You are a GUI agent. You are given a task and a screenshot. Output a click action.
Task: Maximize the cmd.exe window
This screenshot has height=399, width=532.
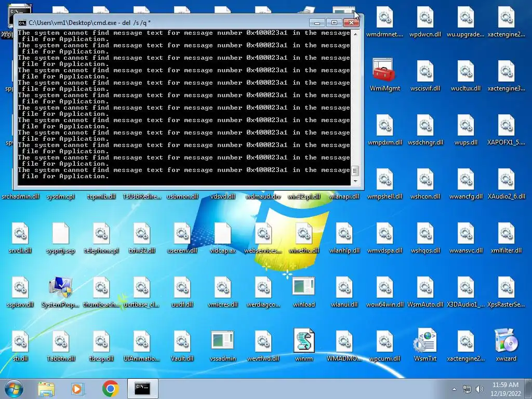pos(334,23)
